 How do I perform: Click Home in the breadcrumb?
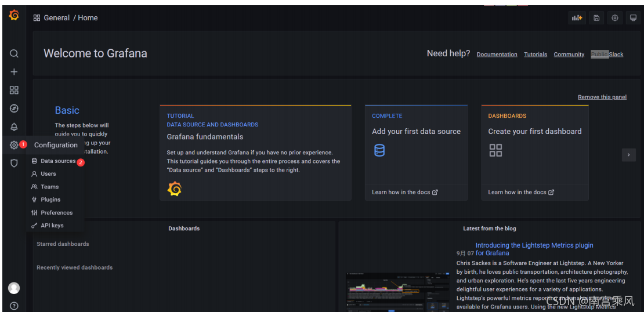(88, 17)
